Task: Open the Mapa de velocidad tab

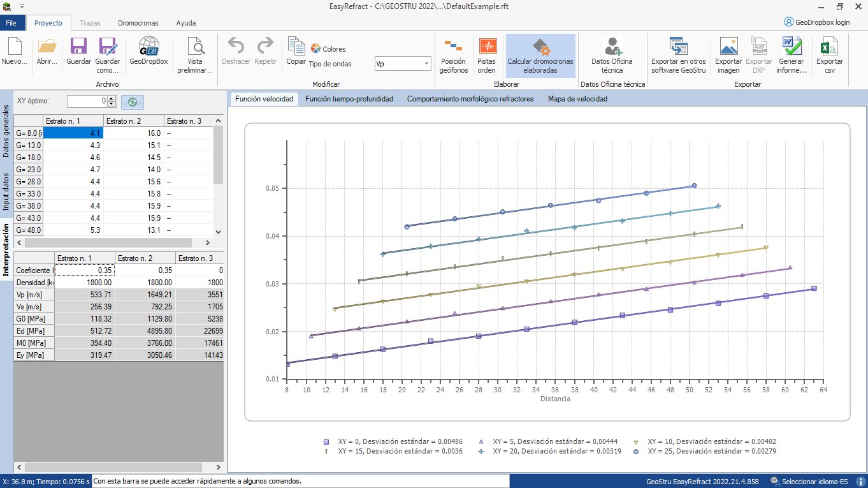Action: pyautogui.click(x=577, y=99)
